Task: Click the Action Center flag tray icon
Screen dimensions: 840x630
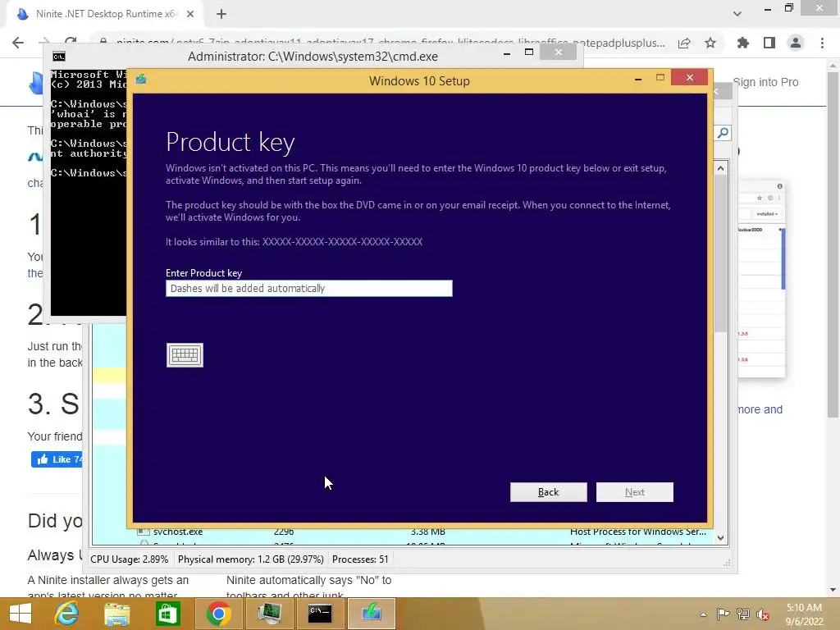Action: click(723, 614)
